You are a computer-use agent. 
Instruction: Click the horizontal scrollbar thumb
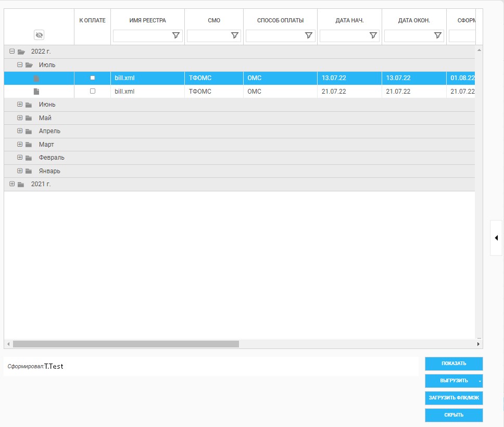tap(125, 344)
